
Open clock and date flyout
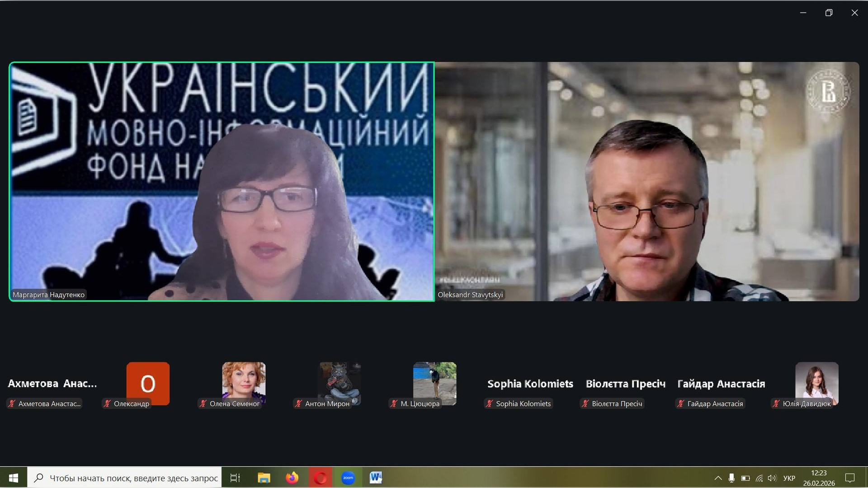click(819, 478)
